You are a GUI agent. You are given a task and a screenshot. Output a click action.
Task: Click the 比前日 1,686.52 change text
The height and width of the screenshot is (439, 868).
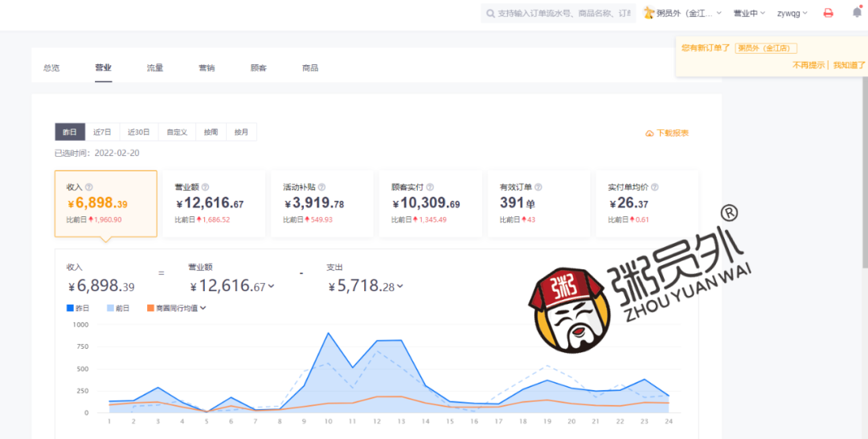(x=202, y=219)
